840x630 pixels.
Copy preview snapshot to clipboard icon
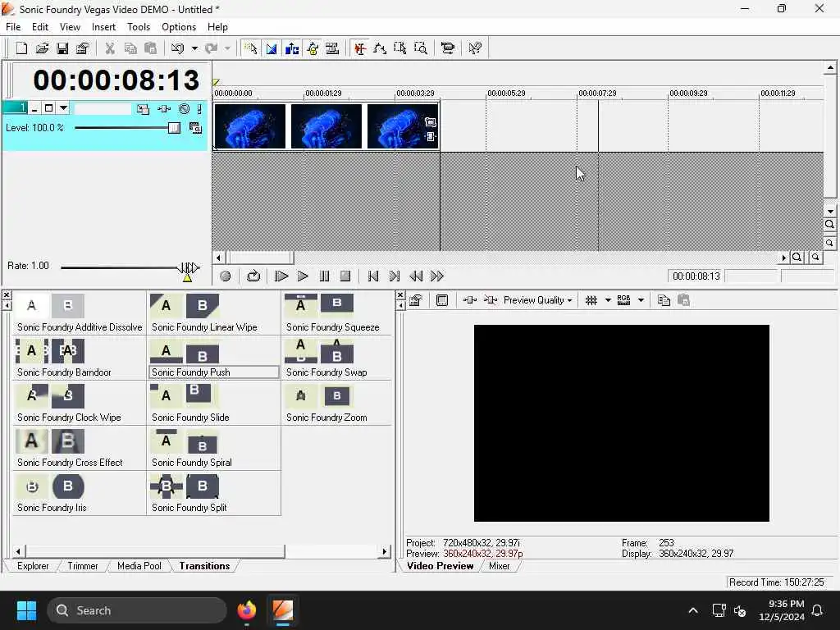(664, 300)
